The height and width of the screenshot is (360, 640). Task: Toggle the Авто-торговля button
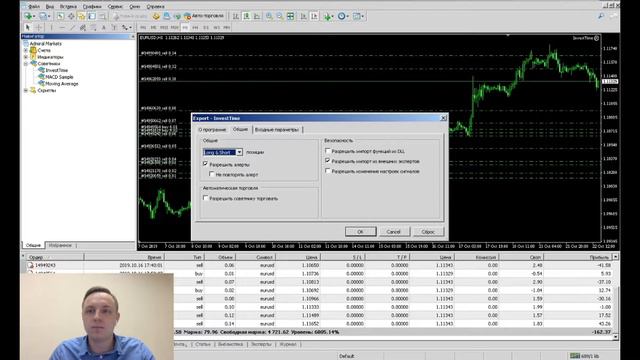(204, 16)
